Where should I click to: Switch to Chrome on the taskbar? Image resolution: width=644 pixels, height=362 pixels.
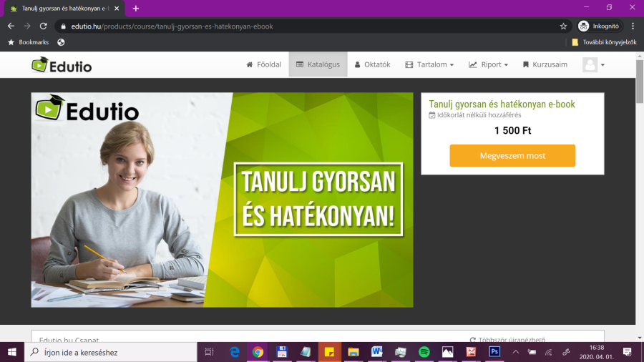click(x=258, y=352)
